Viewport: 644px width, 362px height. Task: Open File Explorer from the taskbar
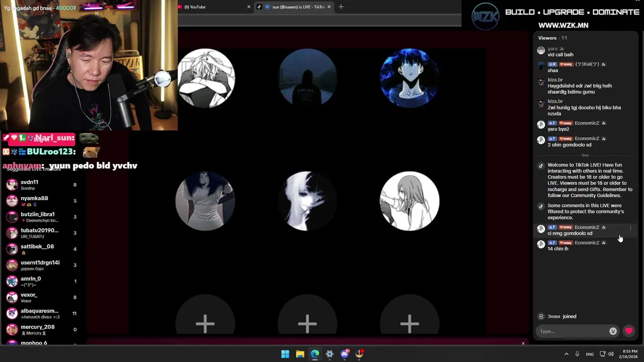(x=300, y=354)
